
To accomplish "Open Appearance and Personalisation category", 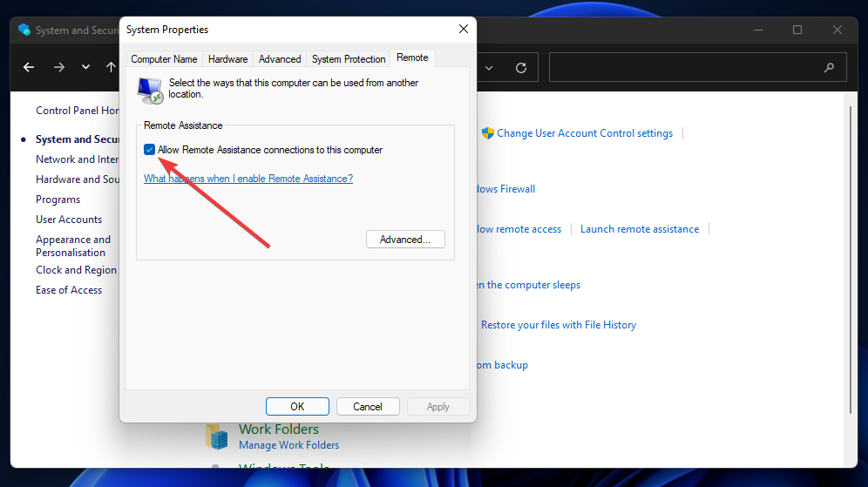I will (73, 246).
